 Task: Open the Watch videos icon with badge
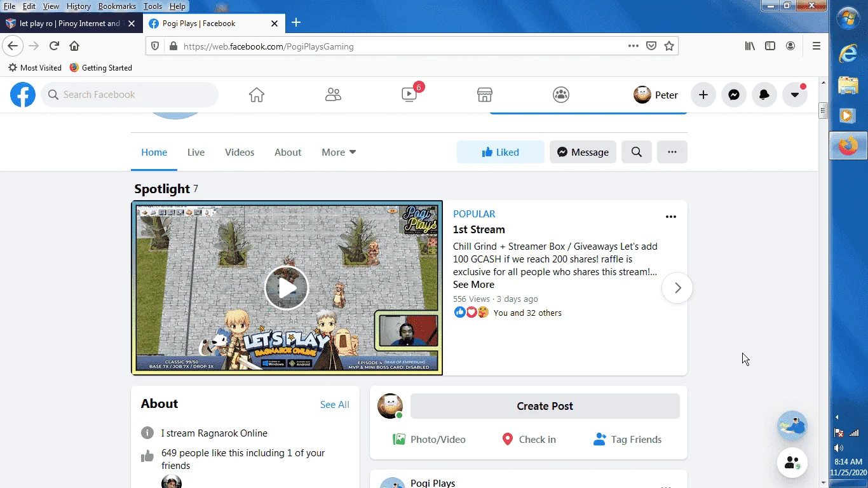410,95
